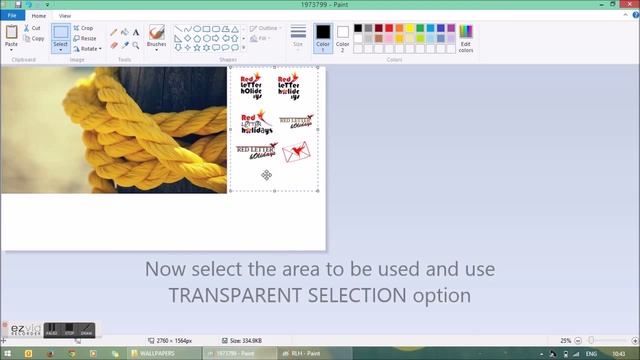Switch to the View tab
The width and height of the screenshot is (640, 360).
pyautogui.click(x=64, y=16)
